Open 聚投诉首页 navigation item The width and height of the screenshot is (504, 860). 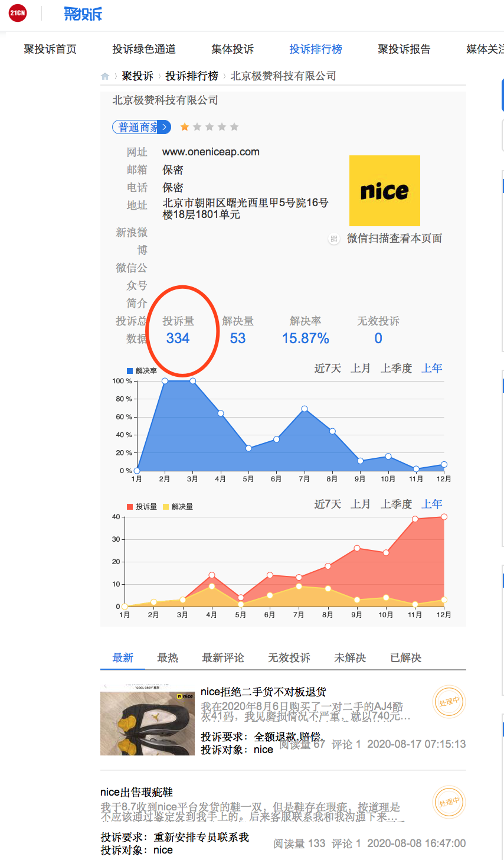click(x=50, y=49)
